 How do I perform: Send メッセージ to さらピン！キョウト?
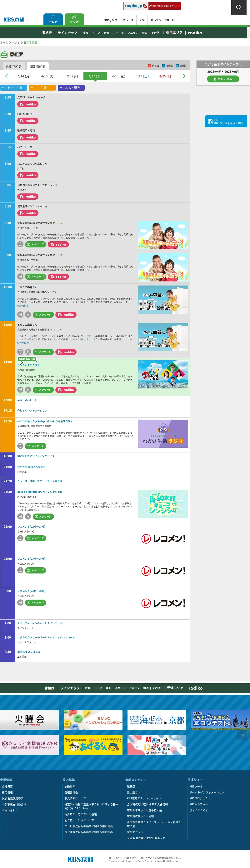click(x=43, y=390)
